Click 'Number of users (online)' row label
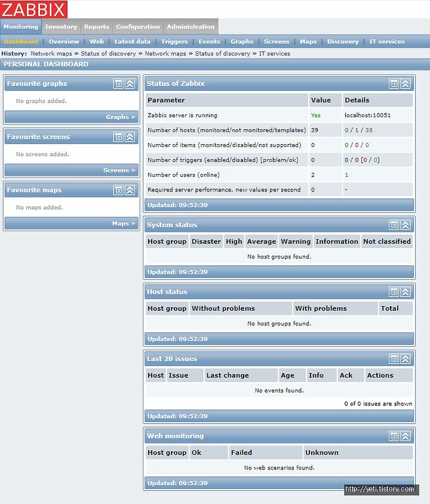This screenshot has height=504, width=430. (184, 175)
